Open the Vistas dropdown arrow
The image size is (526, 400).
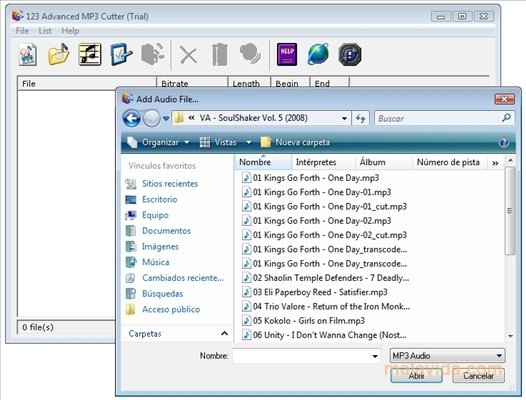click(249, 143)
